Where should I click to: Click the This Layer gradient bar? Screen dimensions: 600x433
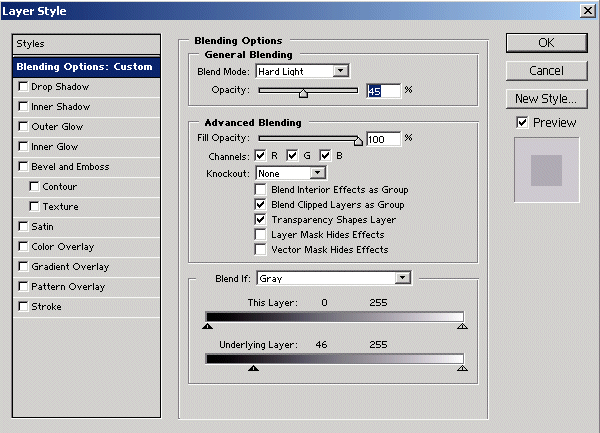click(x=335, y=317)
